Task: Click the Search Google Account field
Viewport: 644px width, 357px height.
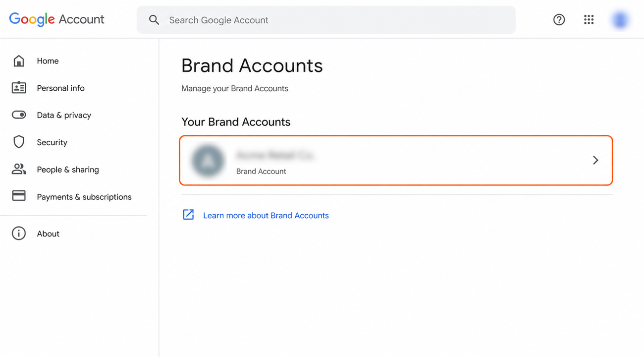Action: coord(326,20)
